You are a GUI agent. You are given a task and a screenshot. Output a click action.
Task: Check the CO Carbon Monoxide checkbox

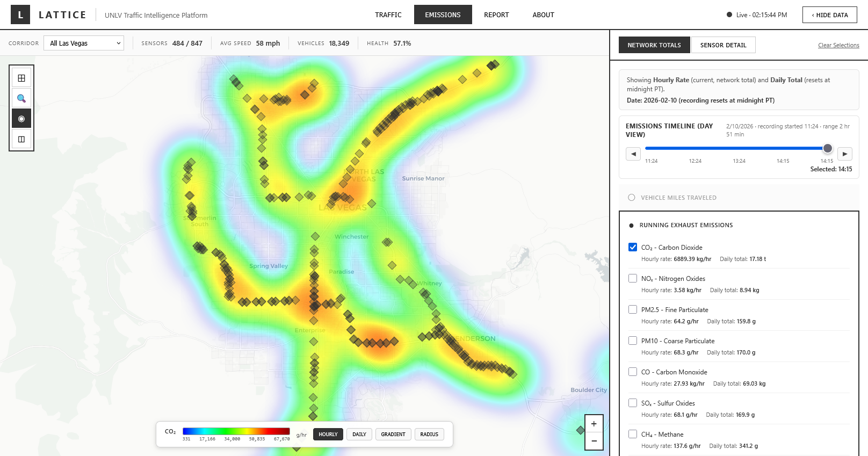click(x=633, y=372)
